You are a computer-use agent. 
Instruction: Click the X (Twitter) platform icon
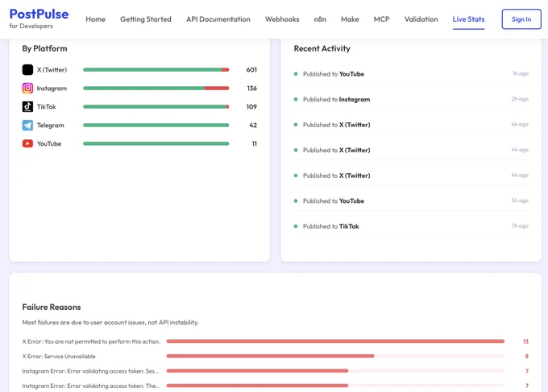coord(27,70)
